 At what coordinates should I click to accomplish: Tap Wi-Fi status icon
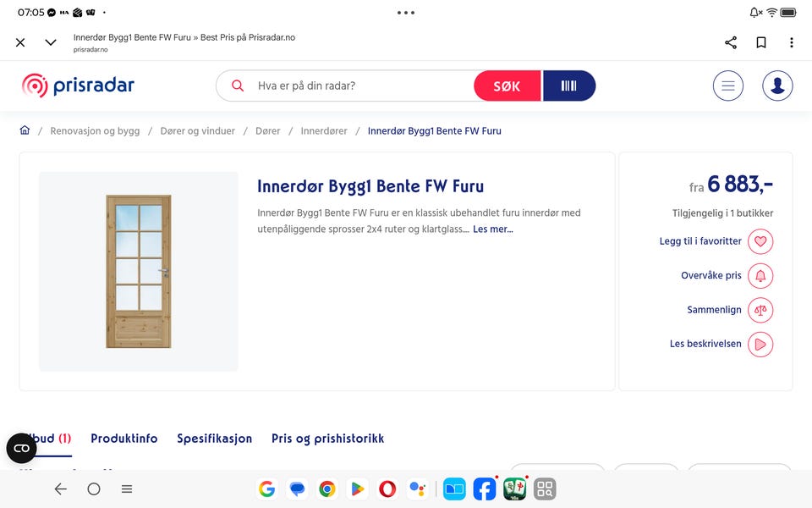tap(771, 13)
